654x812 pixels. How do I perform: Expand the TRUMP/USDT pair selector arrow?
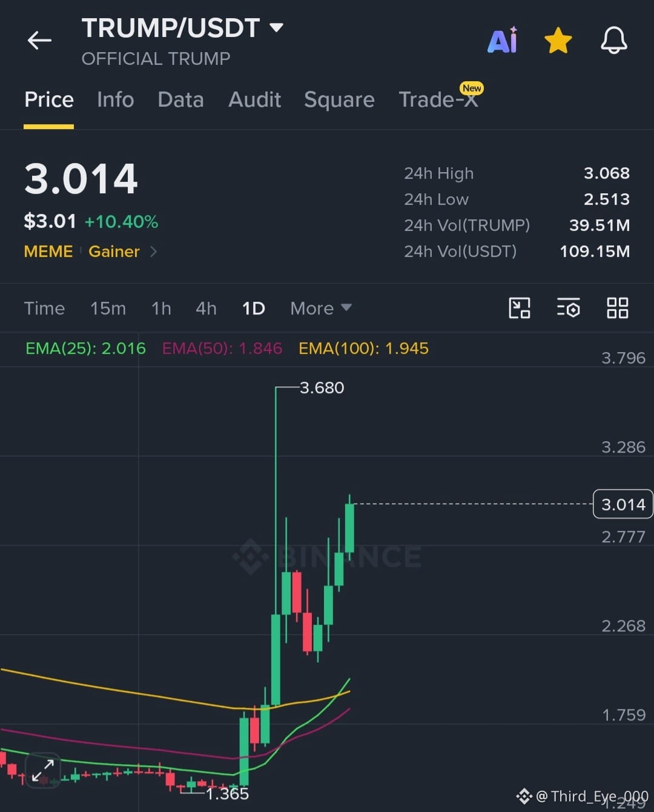276,28
